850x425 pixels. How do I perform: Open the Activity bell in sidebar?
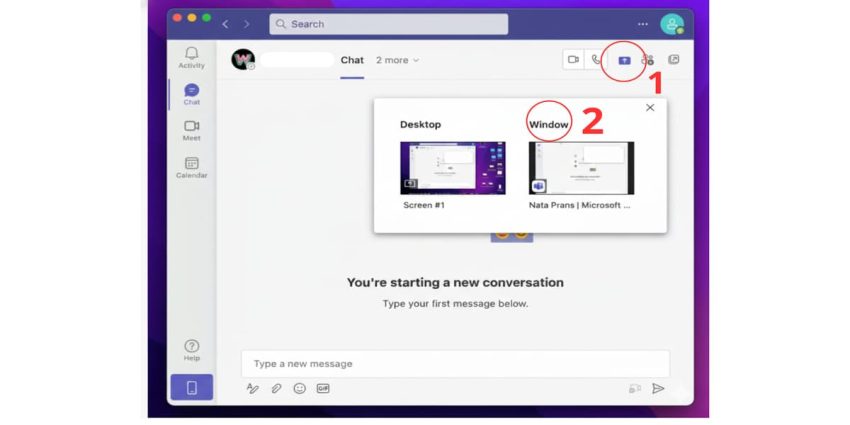coord(191,57)
